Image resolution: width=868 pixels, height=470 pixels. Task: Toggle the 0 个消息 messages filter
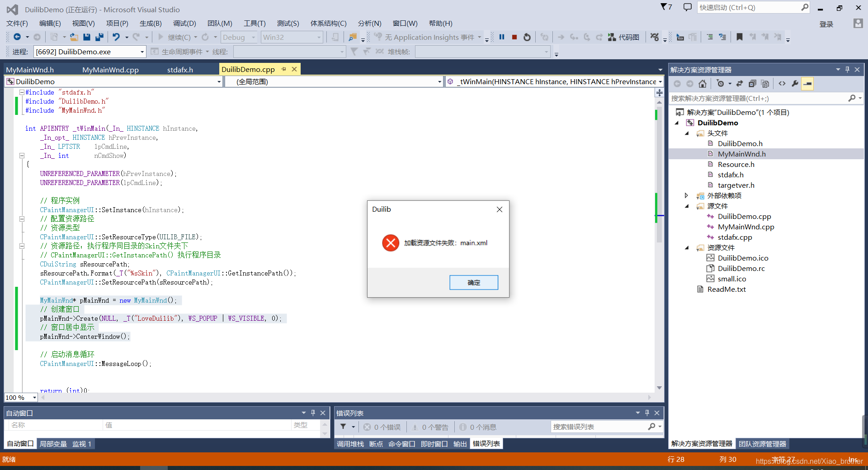pyautogui.click(x=478, y=427)
